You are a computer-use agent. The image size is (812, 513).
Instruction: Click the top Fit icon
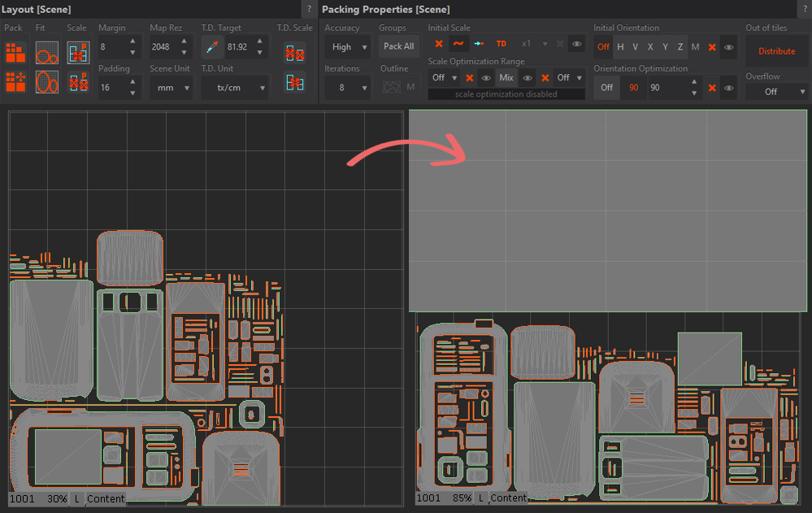pos(47,52)
